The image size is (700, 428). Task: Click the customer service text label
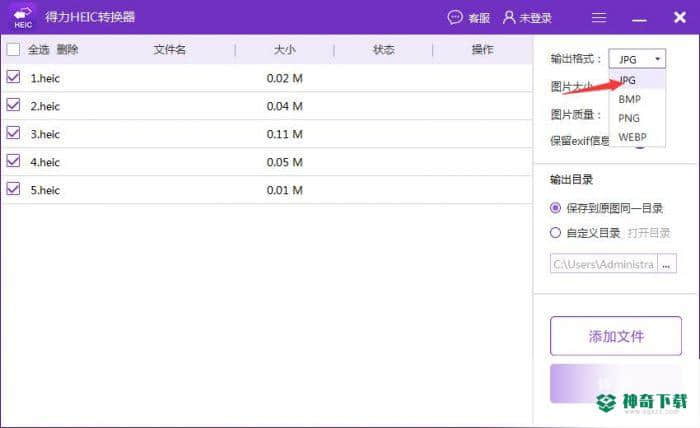click(479, 18)
